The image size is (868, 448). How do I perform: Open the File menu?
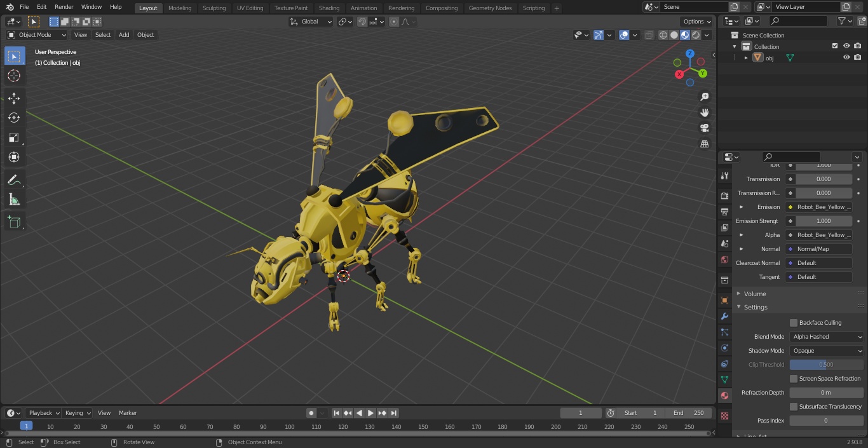[x=24, y=7]
